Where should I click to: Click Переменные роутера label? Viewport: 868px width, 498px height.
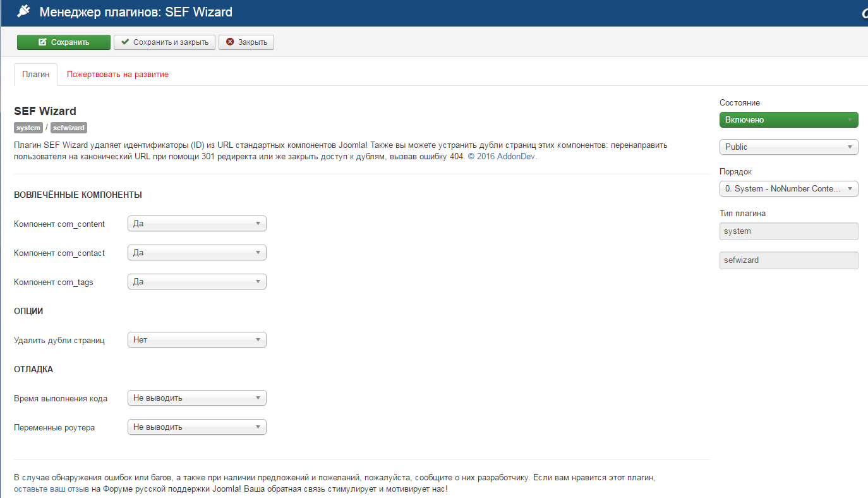pyautogui.click(x=54, y=427)
